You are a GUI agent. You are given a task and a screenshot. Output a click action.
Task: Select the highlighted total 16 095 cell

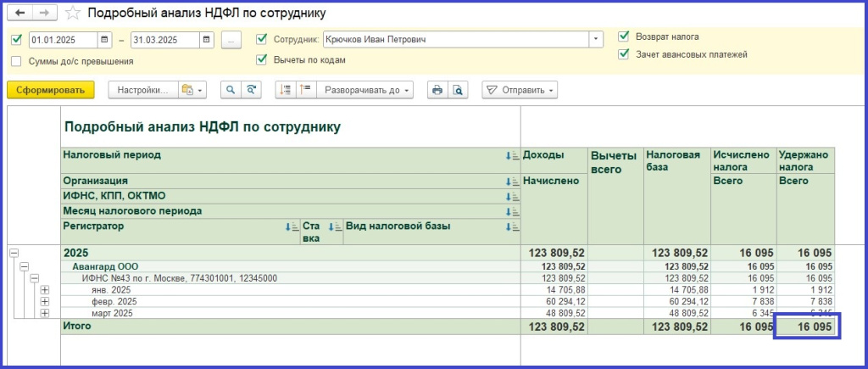pos(805,327)
